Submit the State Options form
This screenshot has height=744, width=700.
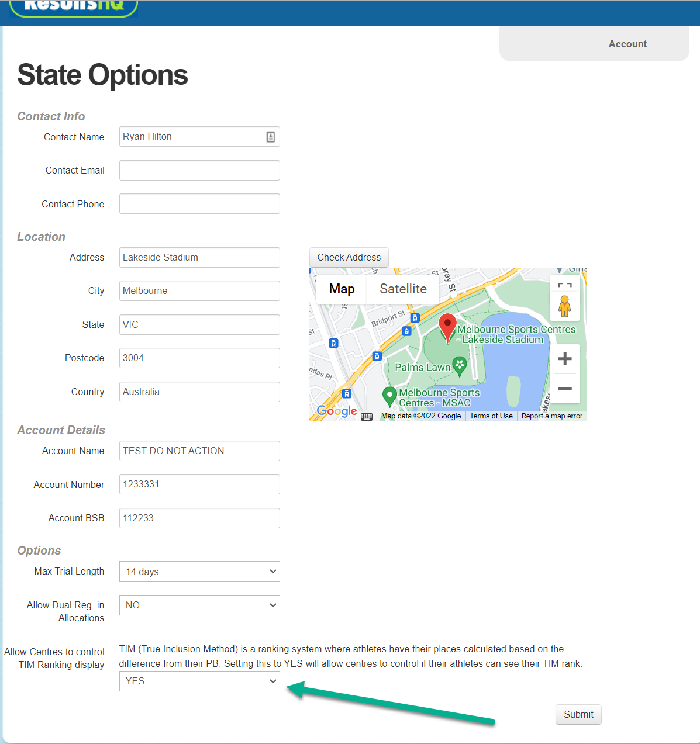coord(578,714)
